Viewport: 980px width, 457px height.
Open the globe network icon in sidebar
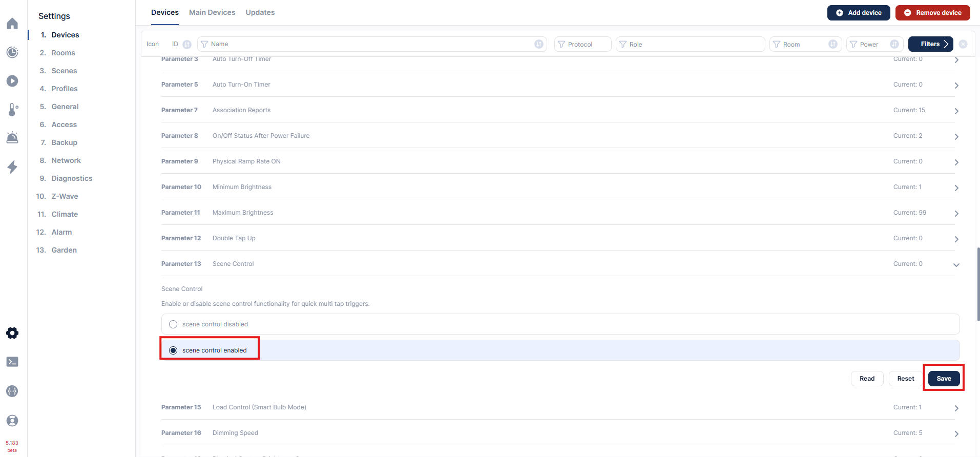click(x=12, y=391)
